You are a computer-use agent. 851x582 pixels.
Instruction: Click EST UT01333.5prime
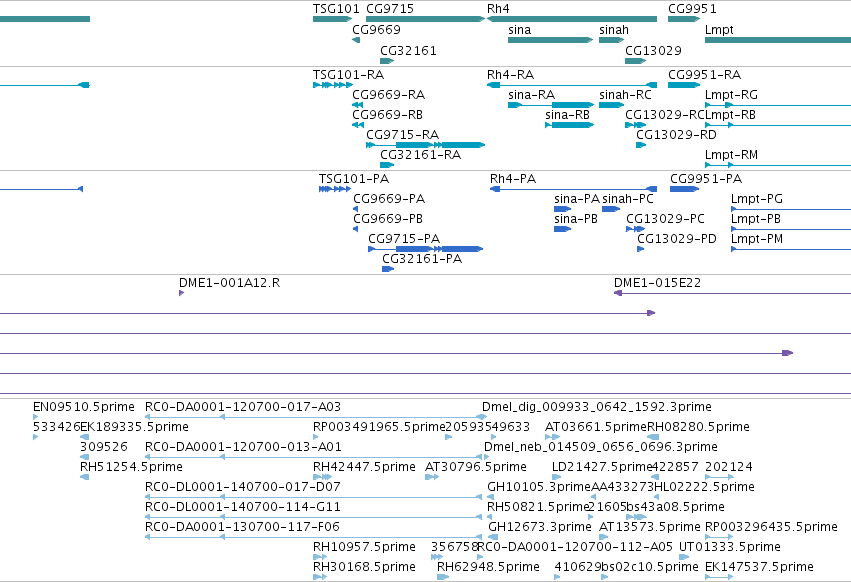pos(684,557)
